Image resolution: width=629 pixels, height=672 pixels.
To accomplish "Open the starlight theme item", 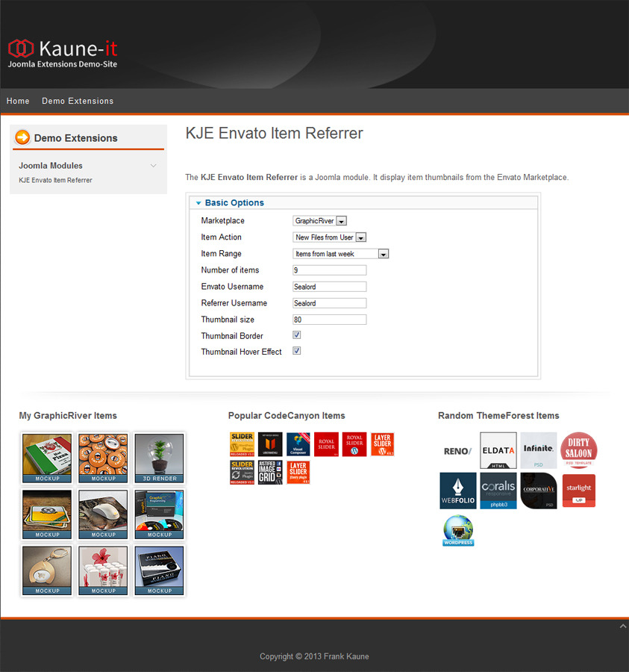I will coord(579,491).
